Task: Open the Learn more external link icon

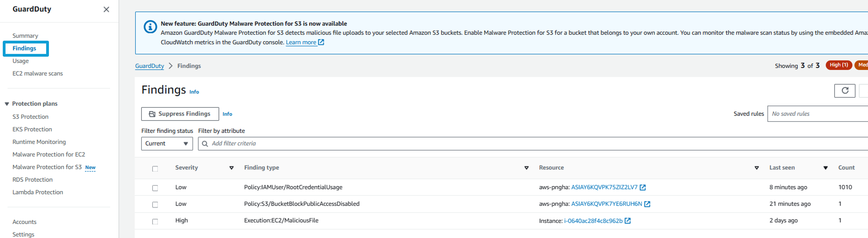Action: pyautogui.click(x=321, y=42)
